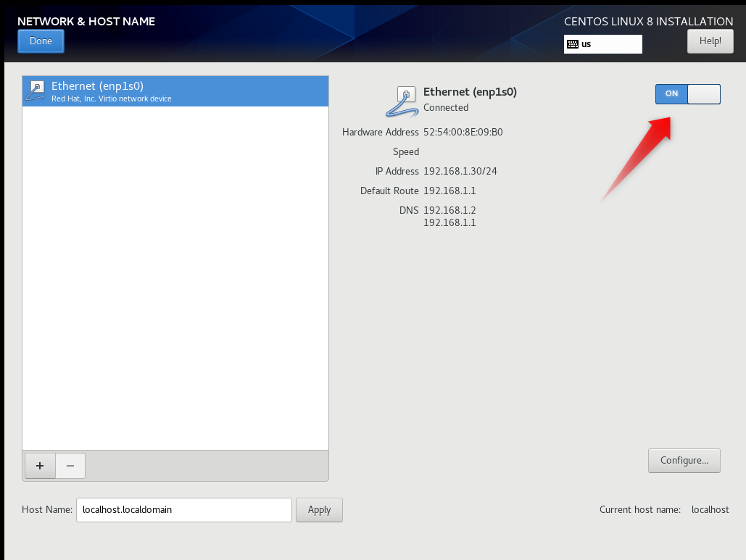Select Ethernet (enp1s0) in device list
Viewport: 746px width, 560px height.
(x=175, y=91)
